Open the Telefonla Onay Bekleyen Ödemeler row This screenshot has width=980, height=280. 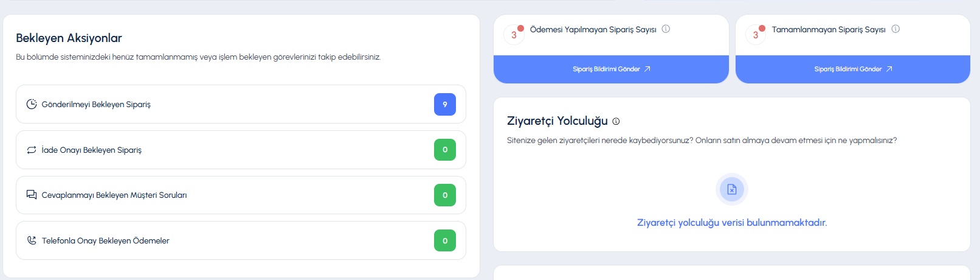(x=241, y=240)
